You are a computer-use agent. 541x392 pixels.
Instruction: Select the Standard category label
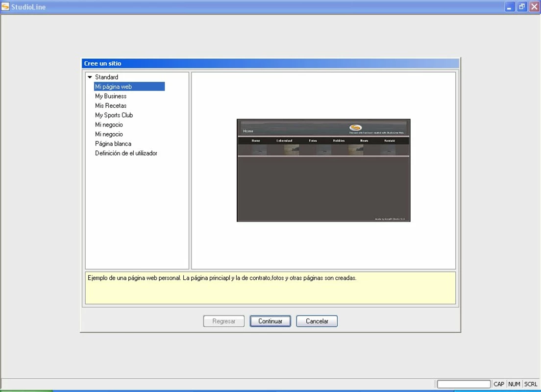click(x=107, y=77)
